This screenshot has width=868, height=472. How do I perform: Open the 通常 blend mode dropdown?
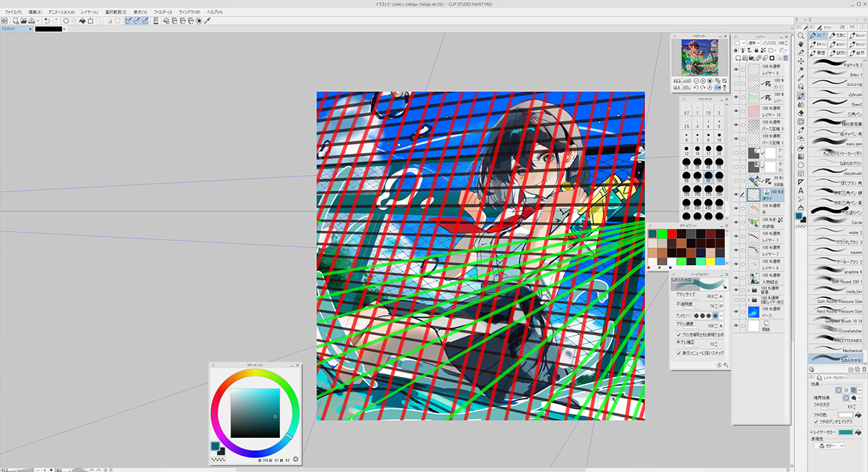click(x=754, y=43)
